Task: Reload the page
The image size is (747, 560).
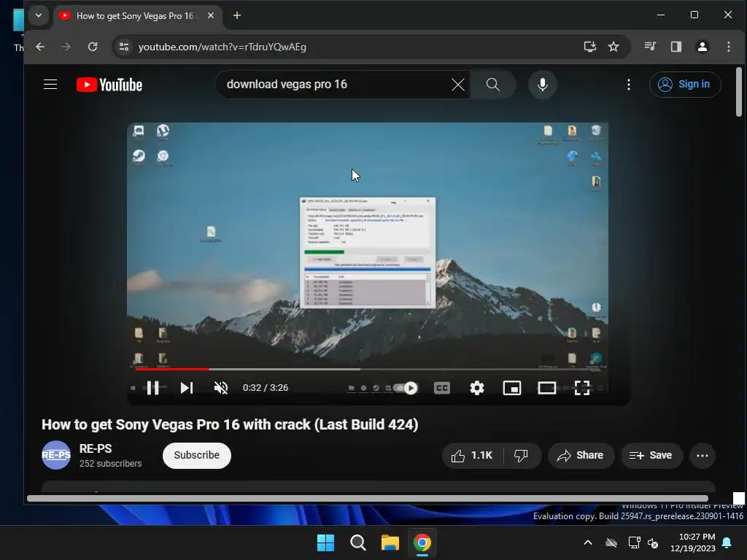Action: (93, 47)
